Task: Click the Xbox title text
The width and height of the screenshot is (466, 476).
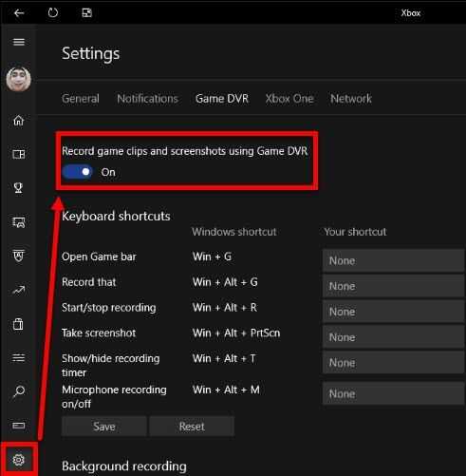Action: tap(411, 13)
